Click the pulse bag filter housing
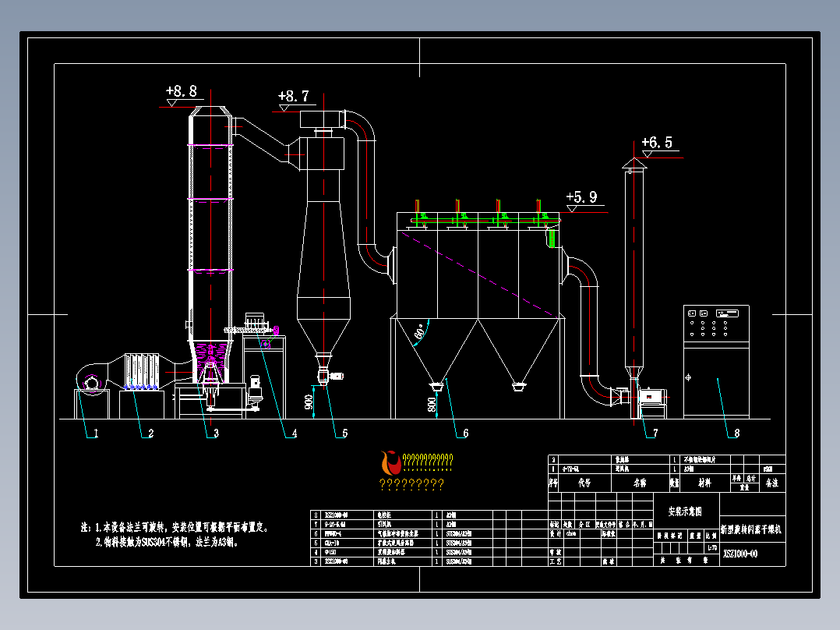This screenshot has height=630, width=840. (x=478, y=265)
